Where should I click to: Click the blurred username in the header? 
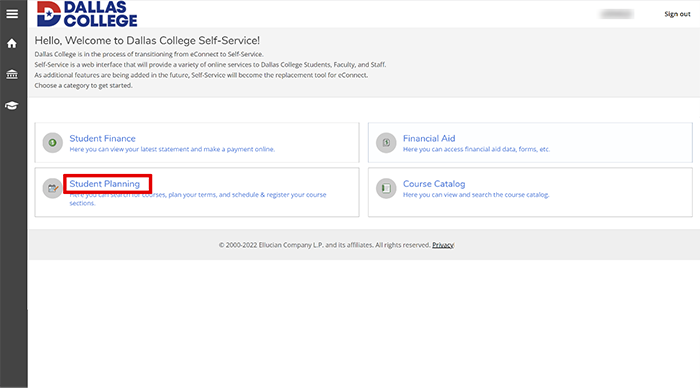617,14
